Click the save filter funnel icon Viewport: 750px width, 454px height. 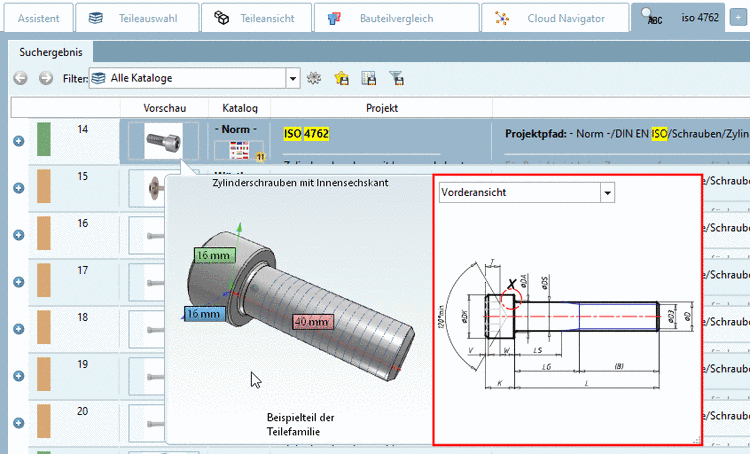pos(397,78)
